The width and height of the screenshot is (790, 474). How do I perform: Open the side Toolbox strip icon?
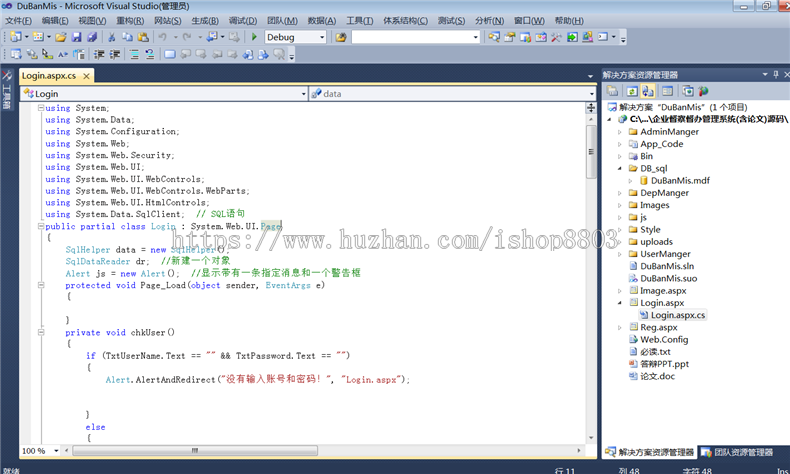click(7, 76)
